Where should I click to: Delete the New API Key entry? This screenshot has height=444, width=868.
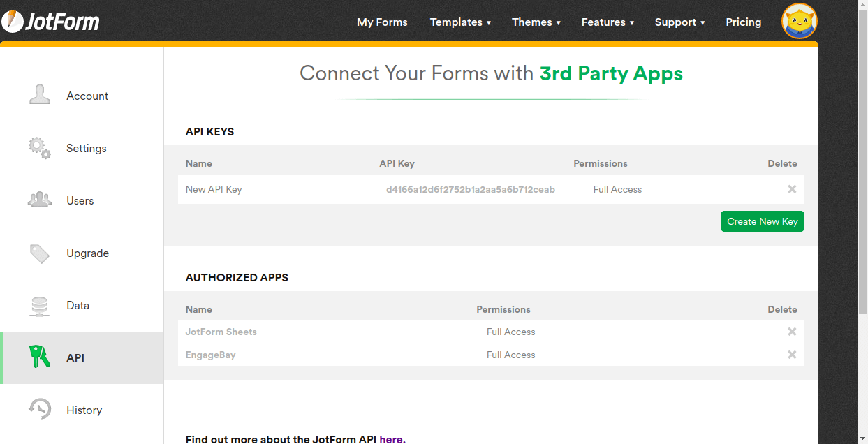(x=792, y=189)
